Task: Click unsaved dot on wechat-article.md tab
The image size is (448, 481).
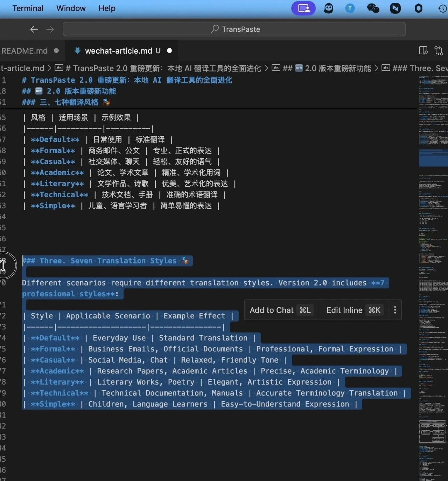Action: point(169,51)
